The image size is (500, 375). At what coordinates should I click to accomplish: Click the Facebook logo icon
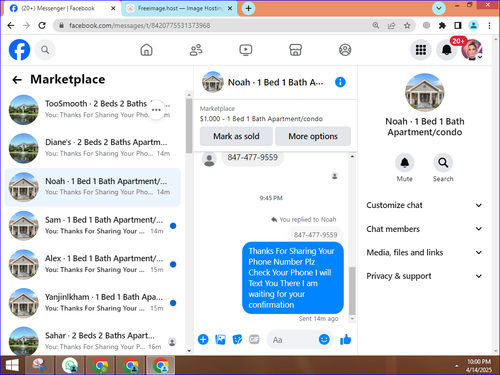pyautogui.click(x=19, y=50)
